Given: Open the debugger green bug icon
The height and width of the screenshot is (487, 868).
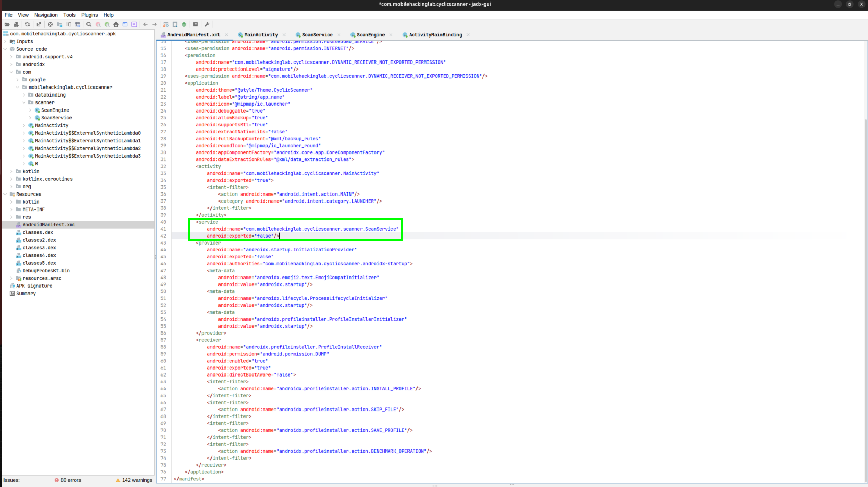Looking at the screenshot, I should coord(184,24).
